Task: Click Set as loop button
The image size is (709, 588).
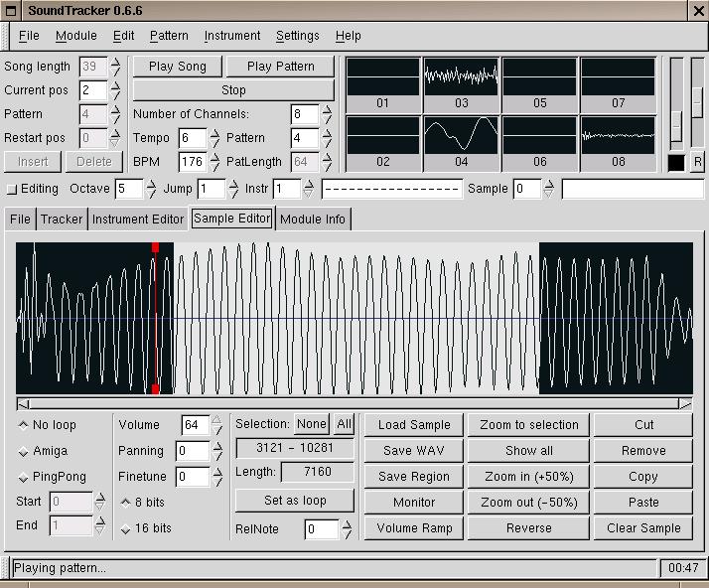Action: pyautogui.click(x=295, y=501)
